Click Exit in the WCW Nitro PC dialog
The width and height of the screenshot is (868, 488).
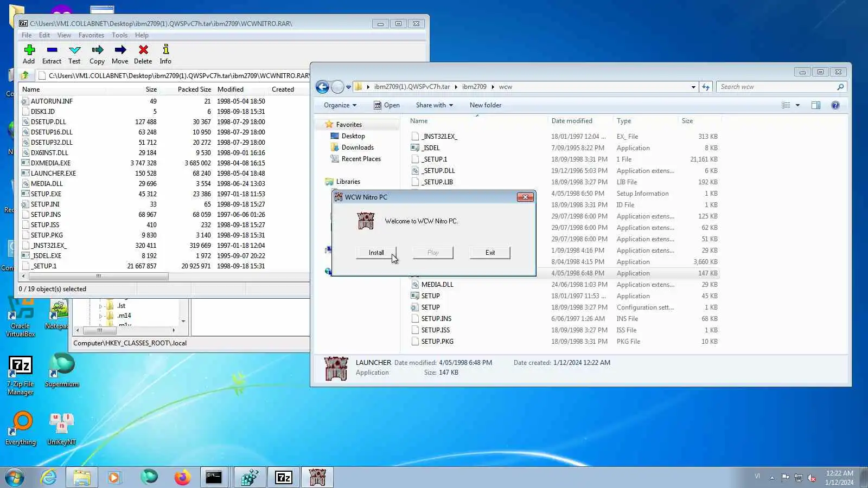coord(490,253)
